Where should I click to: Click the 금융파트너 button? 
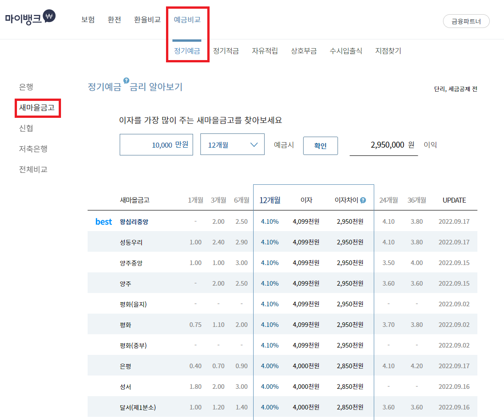coord(466,21)
